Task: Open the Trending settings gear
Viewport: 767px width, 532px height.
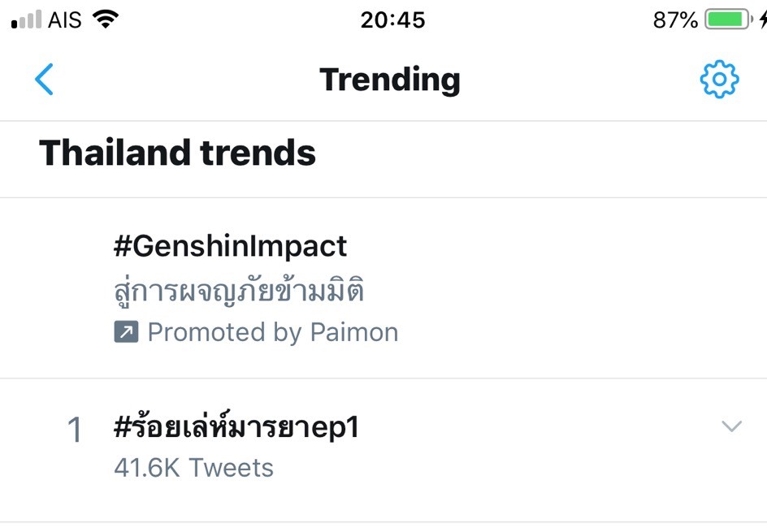Action: [x=718, y=80]
